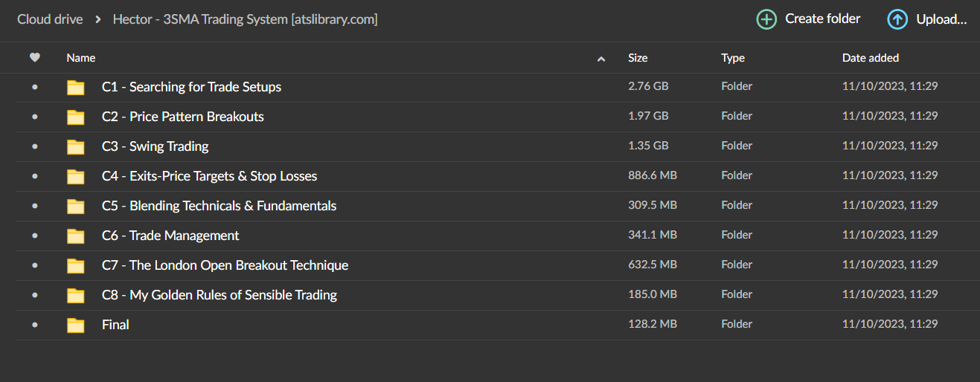Screen dimensions: 980x382
Task: Click the Final folder icon
Action: click(x=76, y=326)
